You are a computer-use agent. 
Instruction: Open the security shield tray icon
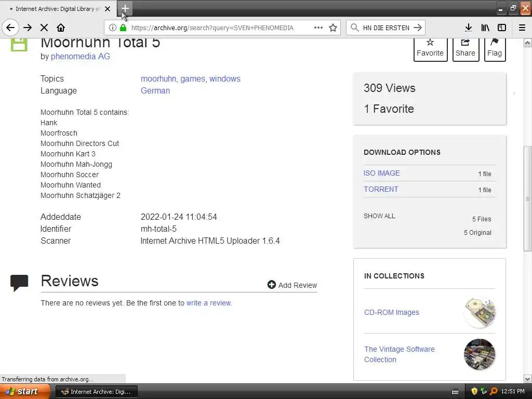coord(474,392)
